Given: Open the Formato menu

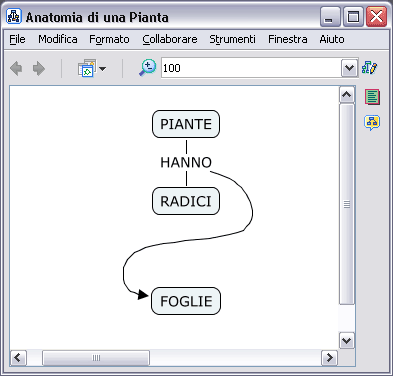Looking at the screenshot, I should pos(109,39).
